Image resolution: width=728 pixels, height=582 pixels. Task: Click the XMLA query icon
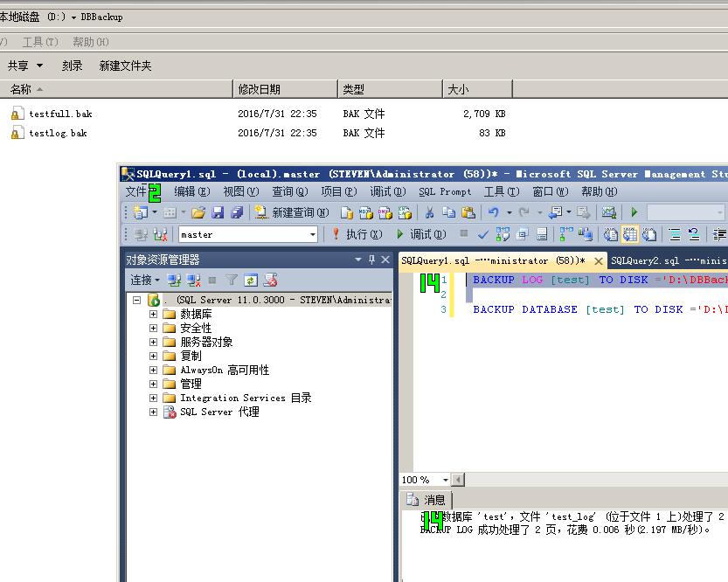coord(405,212)
